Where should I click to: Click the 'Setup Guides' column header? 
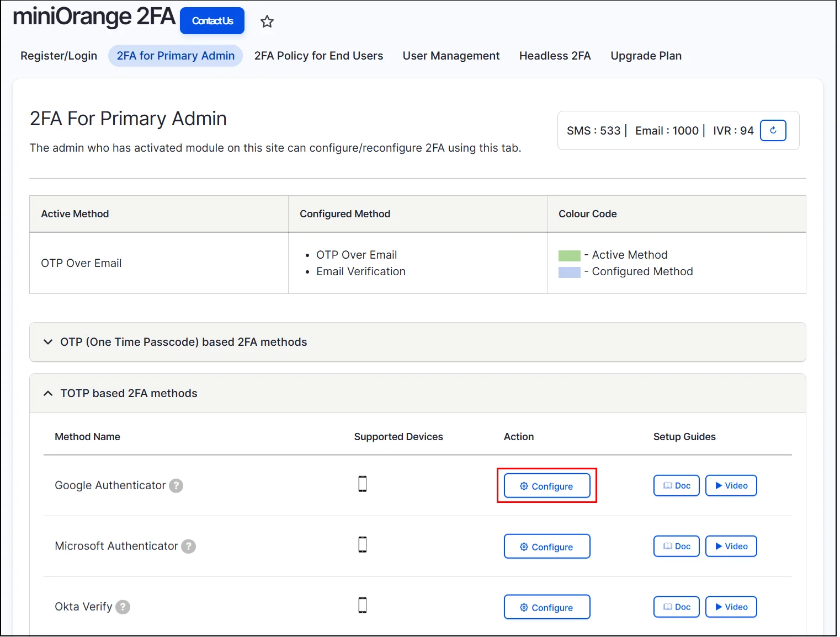tap(684, 437)
